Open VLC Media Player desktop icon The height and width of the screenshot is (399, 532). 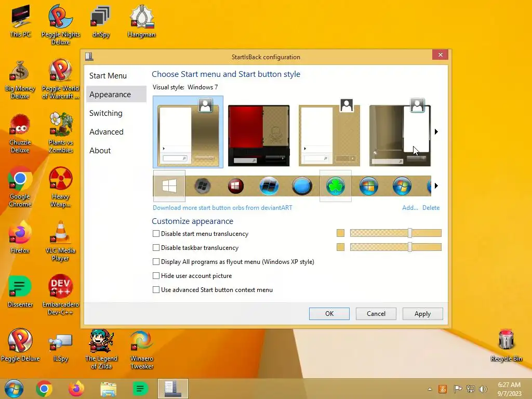pos(60,241)
